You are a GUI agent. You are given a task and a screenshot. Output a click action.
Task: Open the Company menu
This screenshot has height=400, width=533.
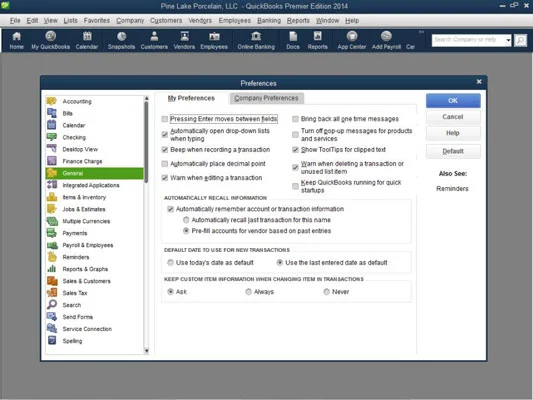(x=130, y=20)
